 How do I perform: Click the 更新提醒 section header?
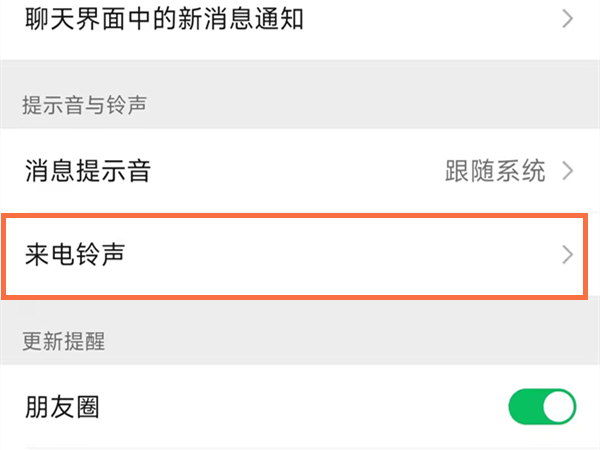(64, 341)
